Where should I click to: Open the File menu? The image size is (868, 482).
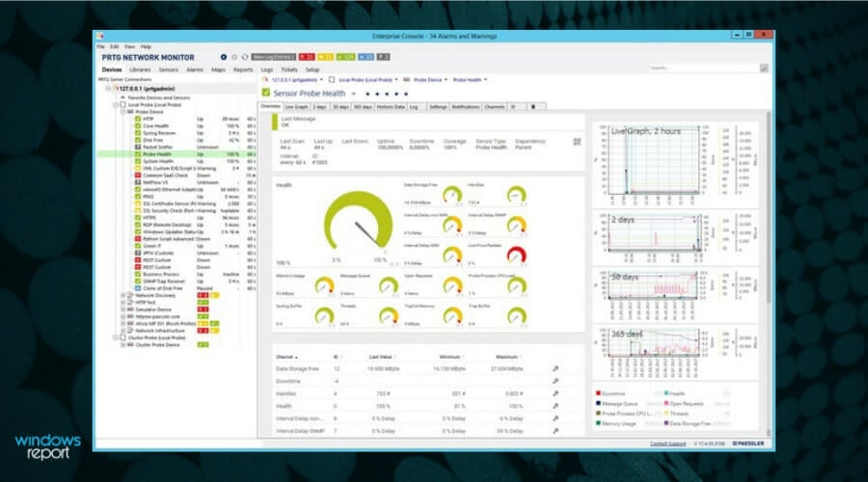(x=100, y=46)
